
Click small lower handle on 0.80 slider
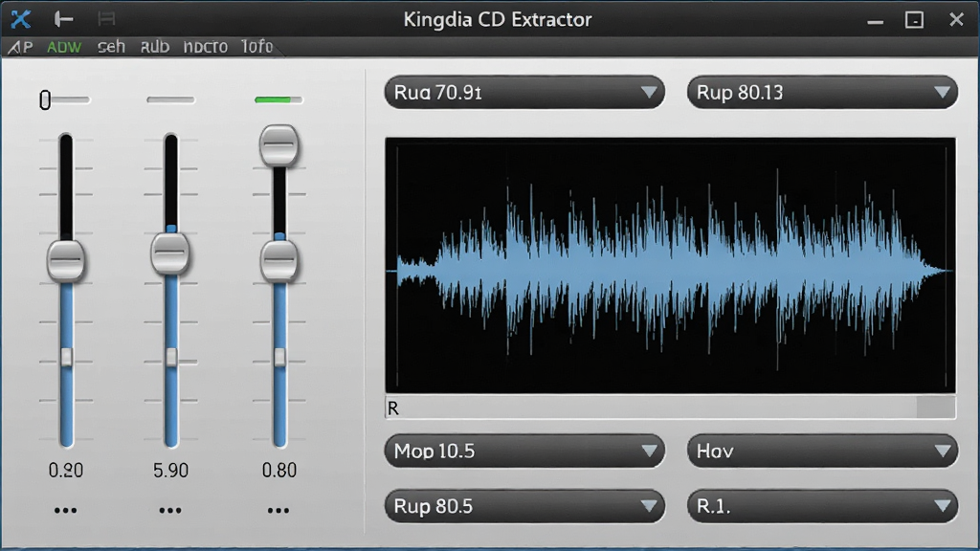279,358
